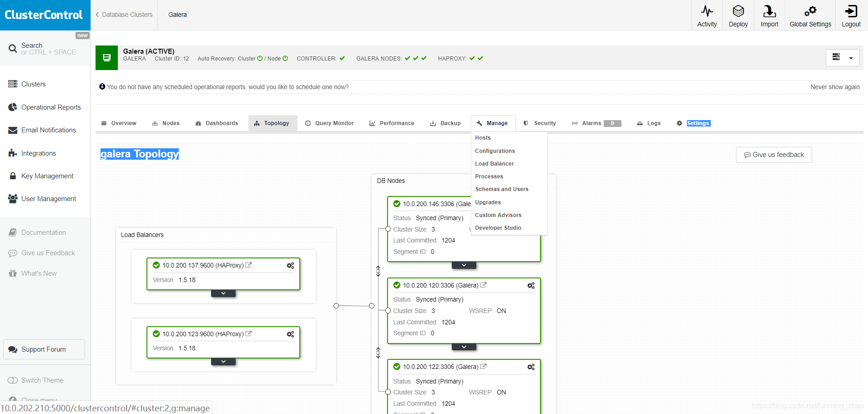Click Give us Feedback in sidebar

pyautogui.click(x=42, y=253)
